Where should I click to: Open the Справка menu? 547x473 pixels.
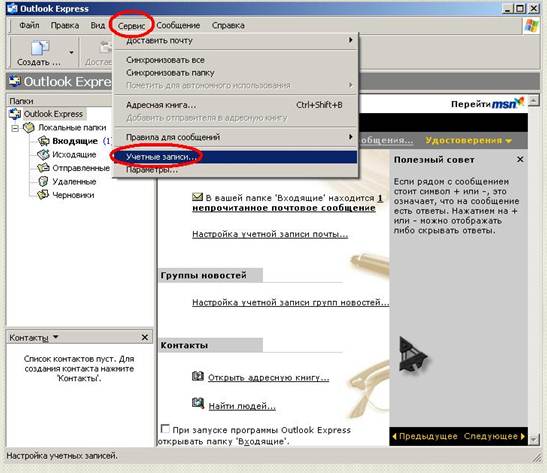[x=228, y=25]
